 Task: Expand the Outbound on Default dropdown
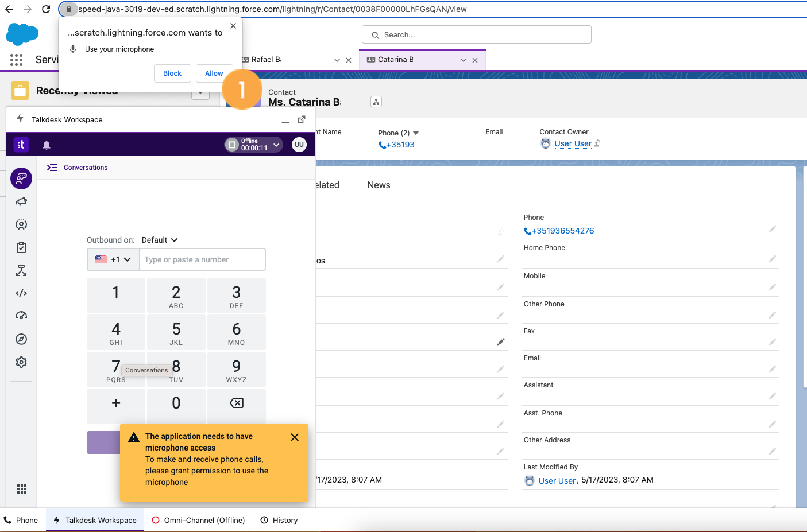(160, 240)
